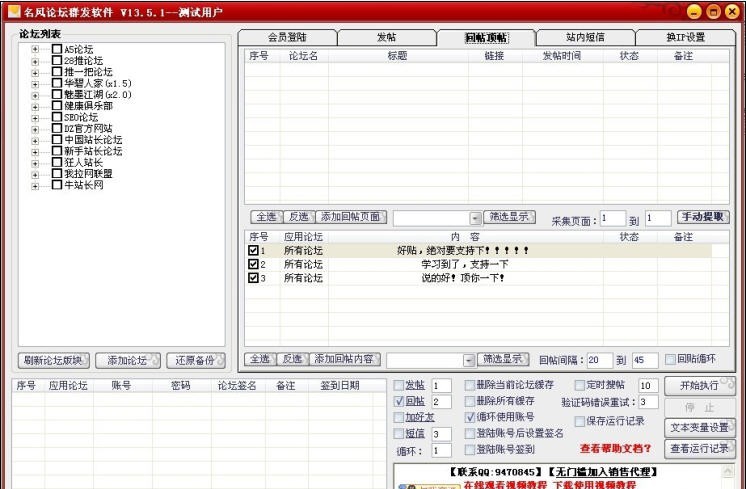
Task: Check the 我拉网联盟 checkbox
Action: 57,174
